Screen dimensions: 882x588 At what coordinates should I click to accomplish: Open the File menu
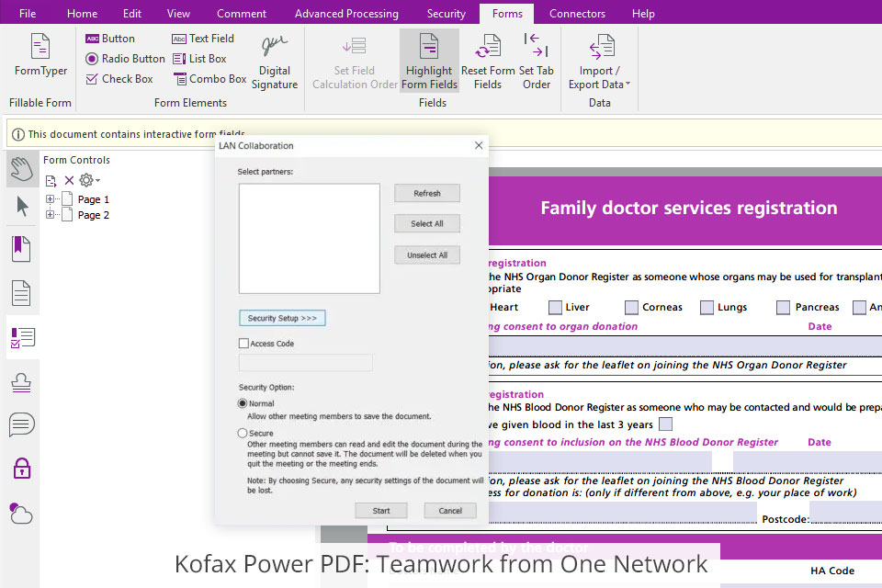point(27,14)
